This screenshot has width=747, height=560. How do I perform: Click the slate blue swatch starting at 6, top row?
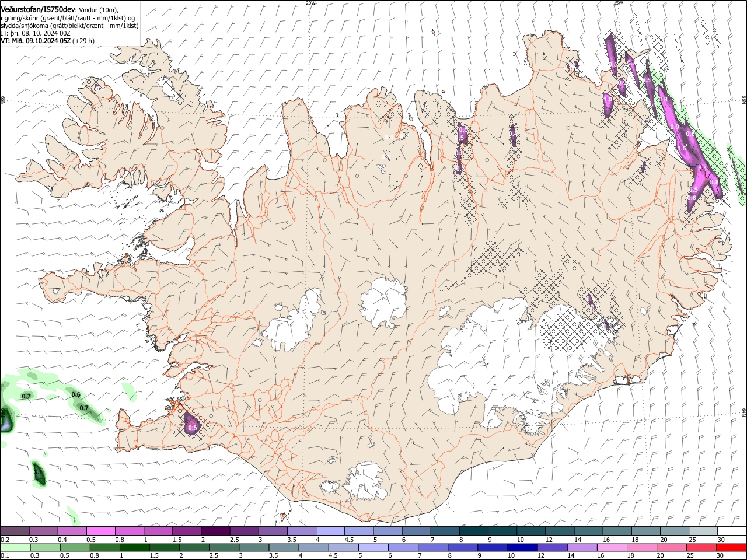417,531
